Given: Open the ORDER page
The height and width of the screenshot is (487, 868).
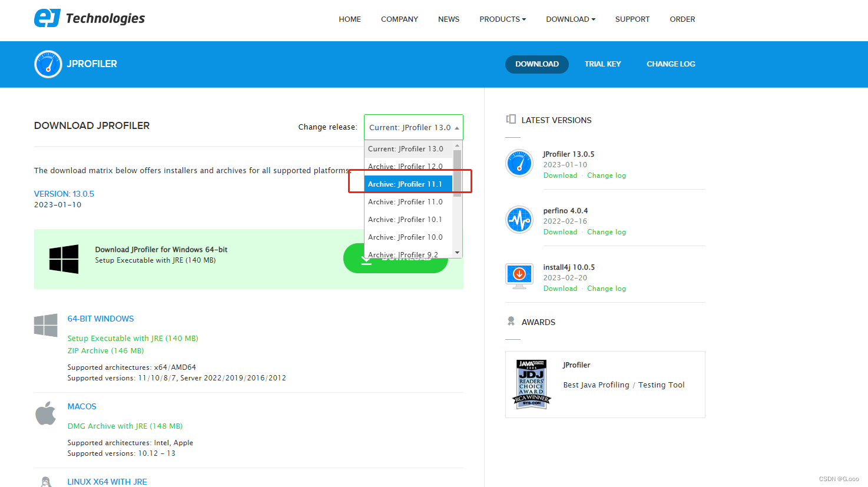Looking at the screenshot, I should click(682, 19).
